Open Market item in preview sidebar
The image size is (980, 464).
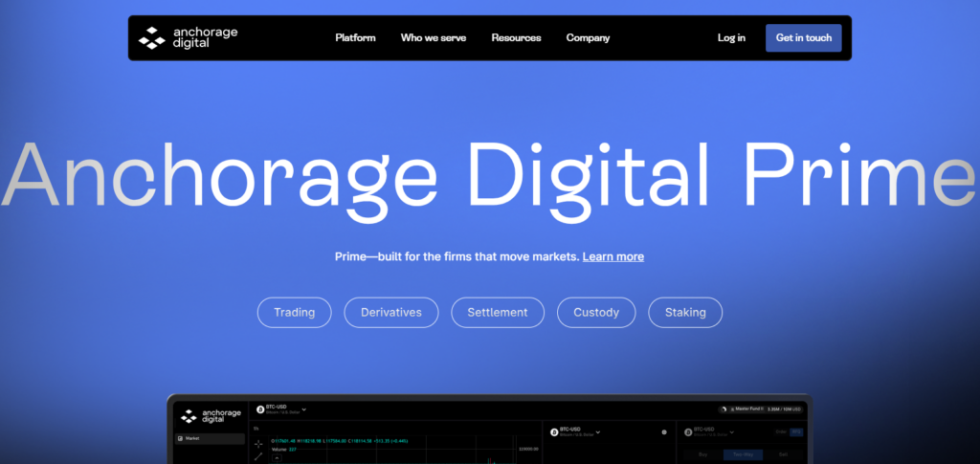click(x=210, y=438)
